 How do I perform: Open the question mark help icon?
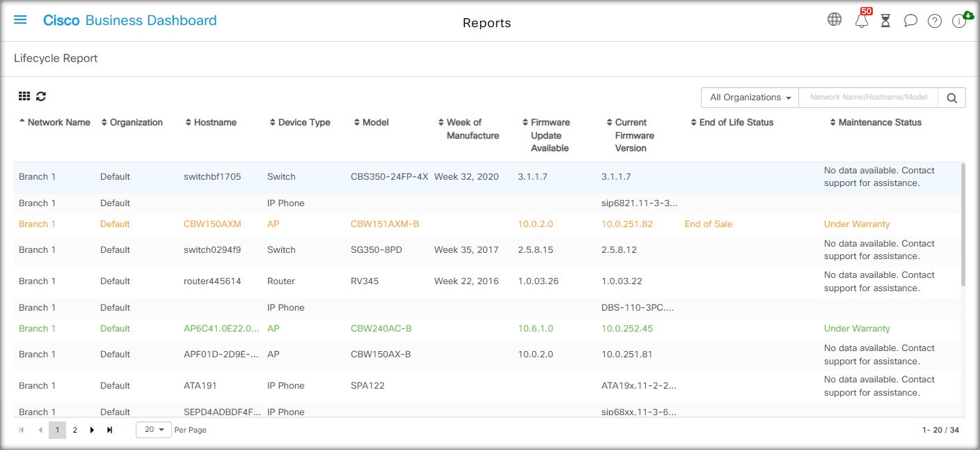(935, 21)
